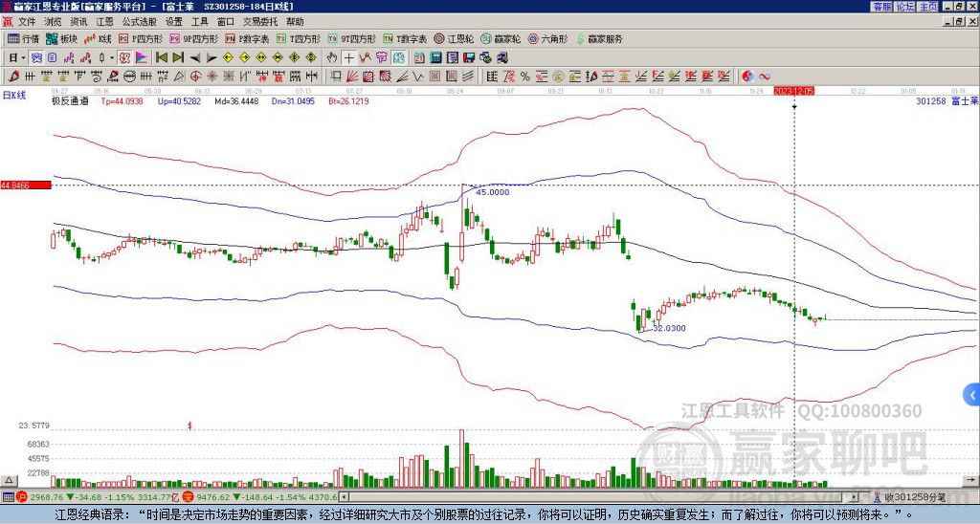
Task: Click the 收301258分笔 status text
Action: pyautogui.click(x=915, y=497)
